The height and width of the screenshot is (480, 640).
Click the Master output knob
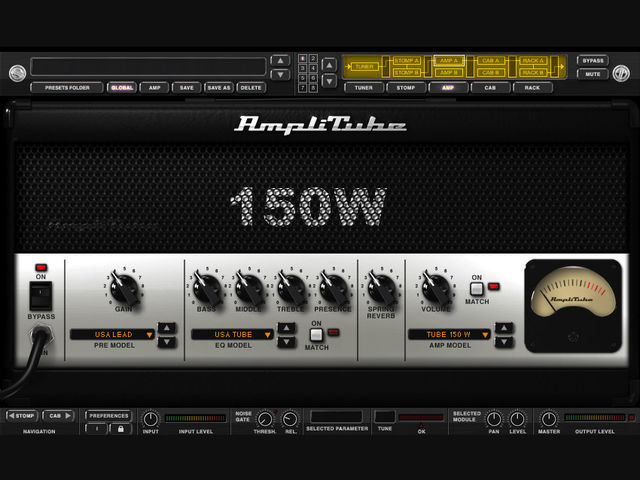click(x=549, y=419)
